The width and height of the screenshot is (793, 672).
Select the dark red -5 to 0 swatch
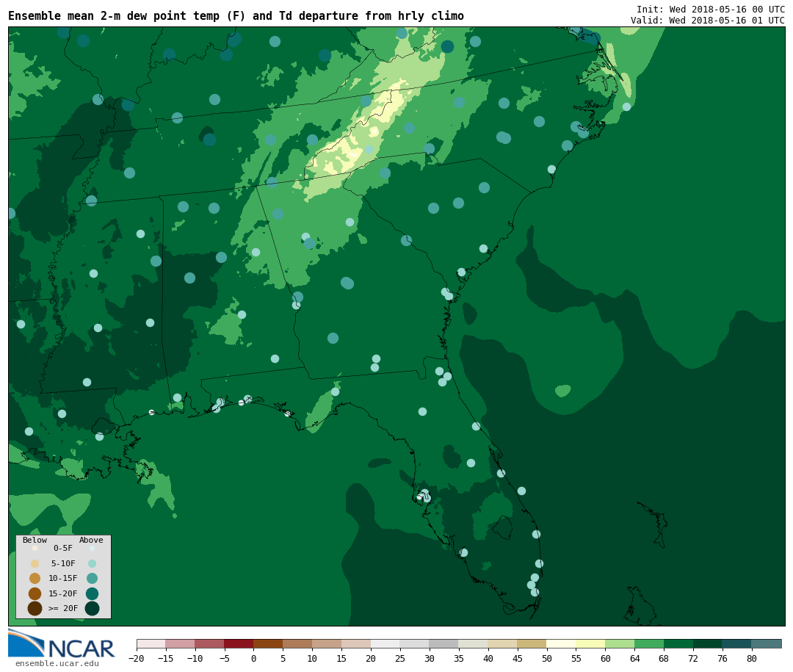pos(239,644)
